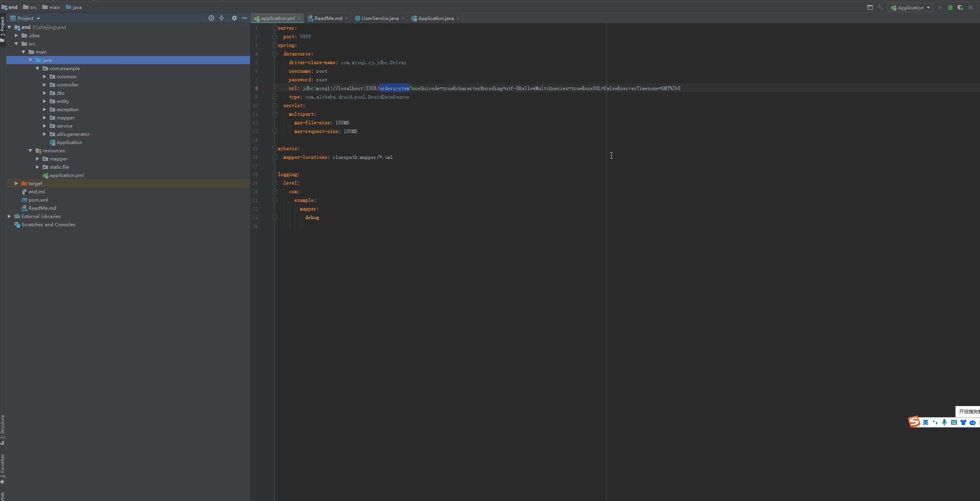Click the Sogou input method logo
Viewport: 980px width, 501px height.
[914, 422]
